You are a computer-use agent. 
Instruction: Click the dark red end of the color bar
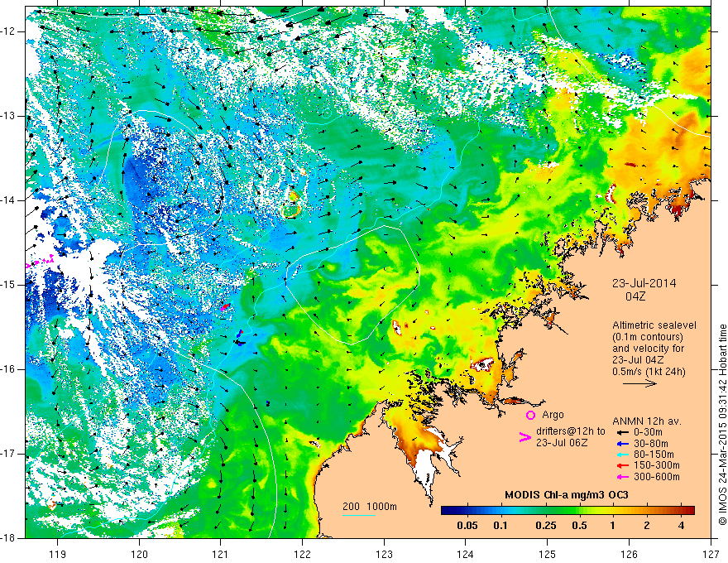(x=691, y=510)
